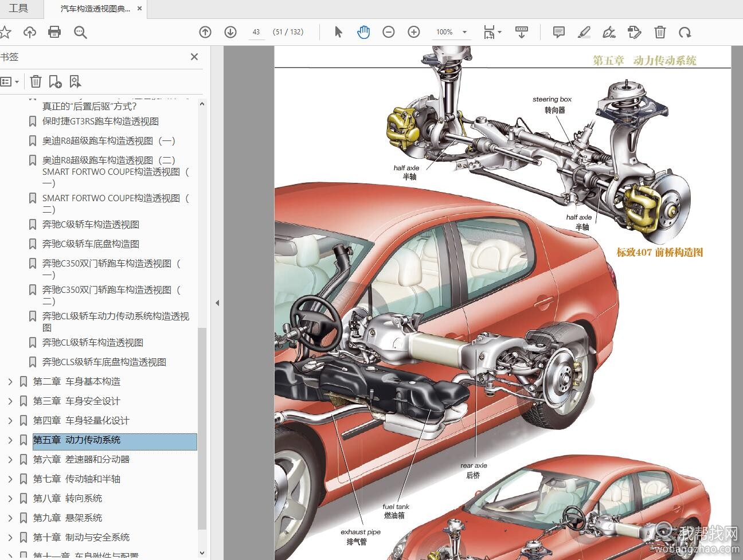Image resolution: width=743 pixels, height=560 pixels.
Task: Click the cloud upload icon
Action: pos(30,32)
